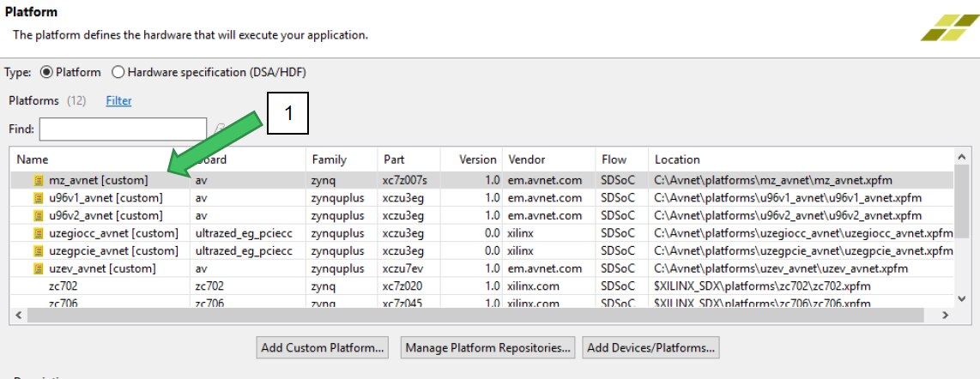Click the mz_avnet custom platform icon
The height and width of the screenshot is (379, 980).
tap(39, 181)
